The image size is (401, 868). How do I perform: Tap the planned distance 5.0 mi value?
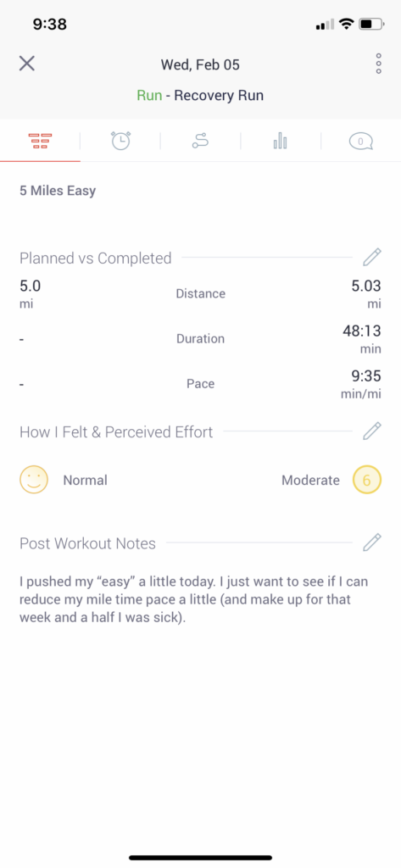pos(30,293)
